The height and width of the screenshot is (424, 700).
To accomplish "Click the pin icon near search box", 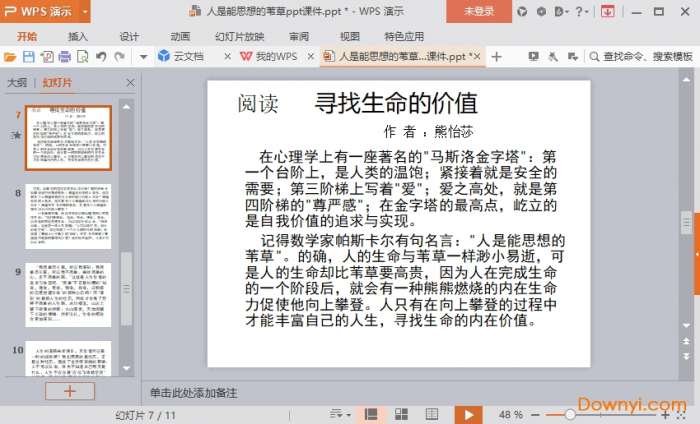I will (553, 57).
